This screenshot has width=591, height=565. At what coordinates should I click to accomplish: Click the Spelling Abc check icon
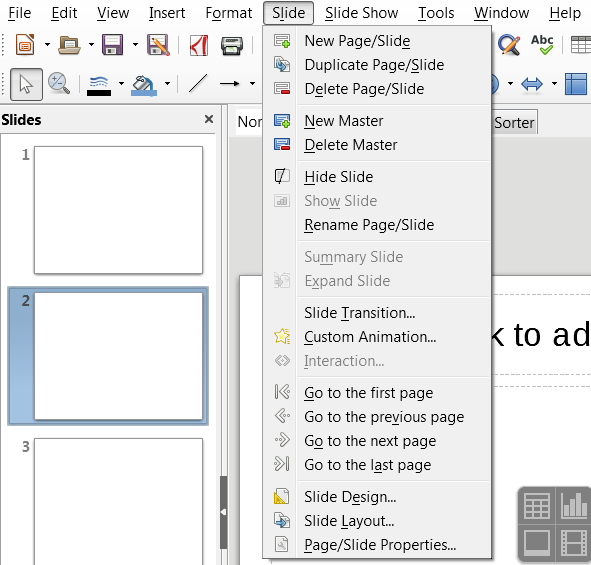tap(542, 44)
